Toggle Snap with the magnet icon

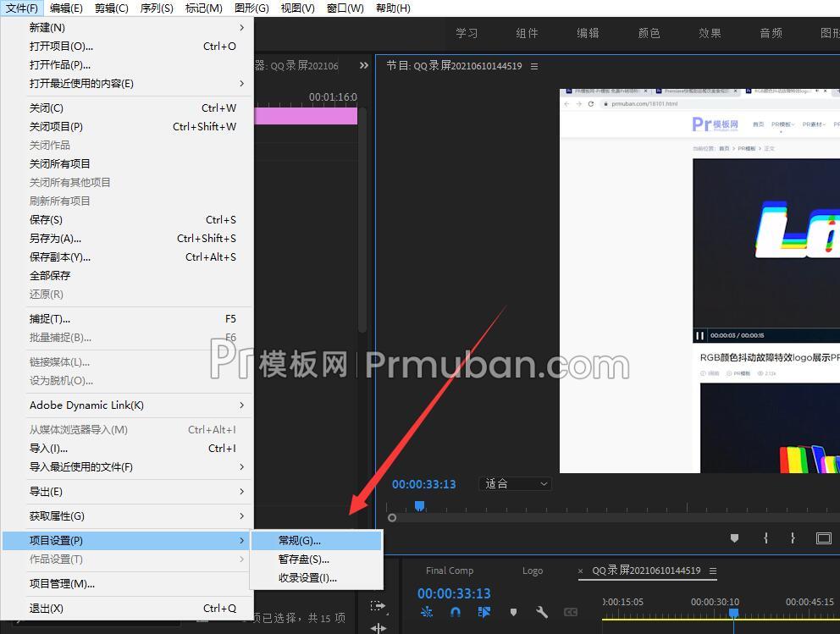456,611
